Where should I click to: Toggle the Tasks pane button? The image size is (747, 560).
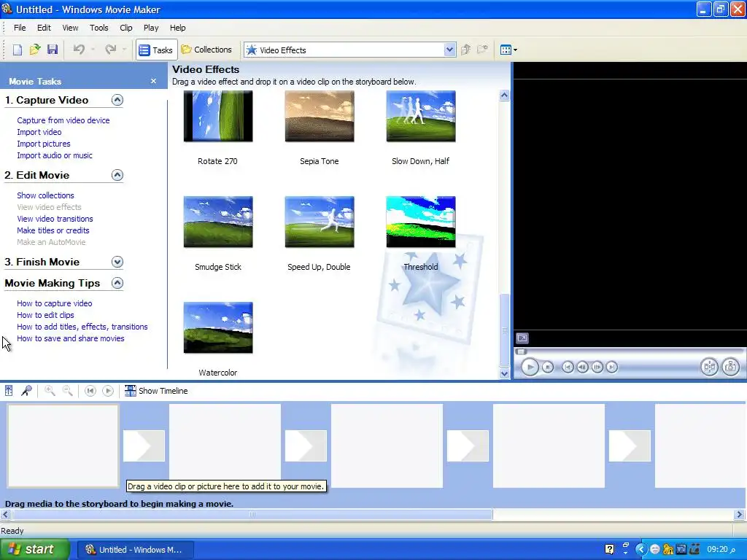click(156, 50)
